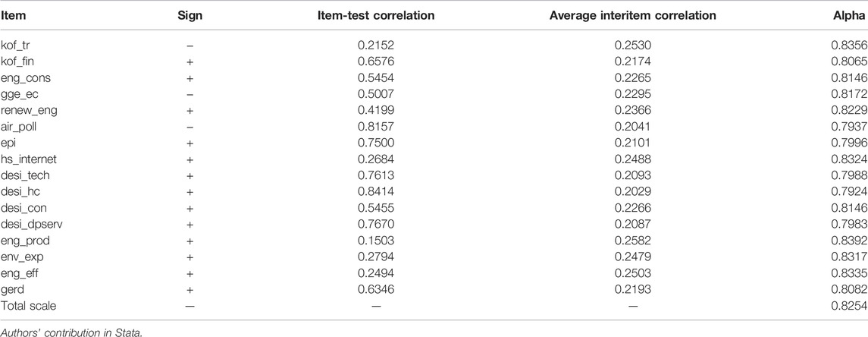Select the gge_ec minus sign
Screen dimensions: 868x337
190,94
